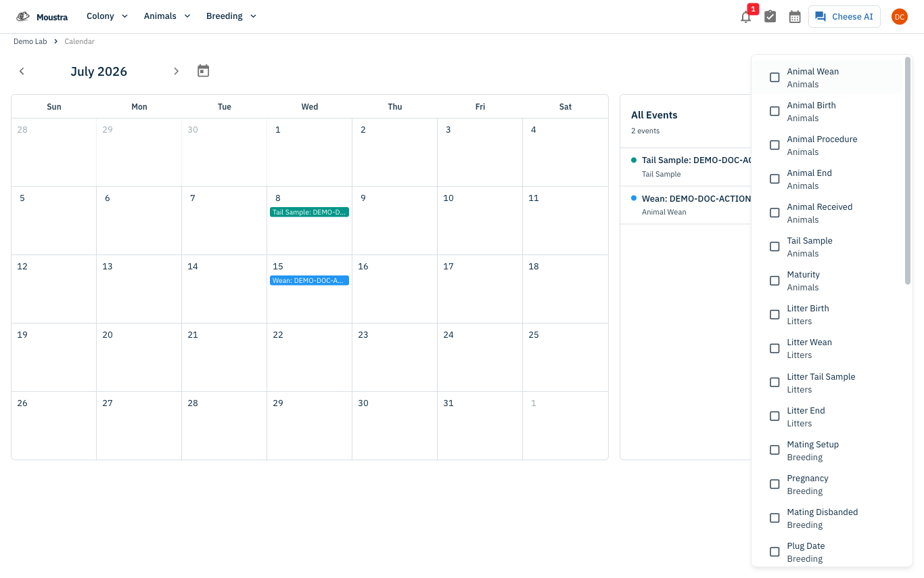Click the filter dropdown scrollbar

[908, 171]
